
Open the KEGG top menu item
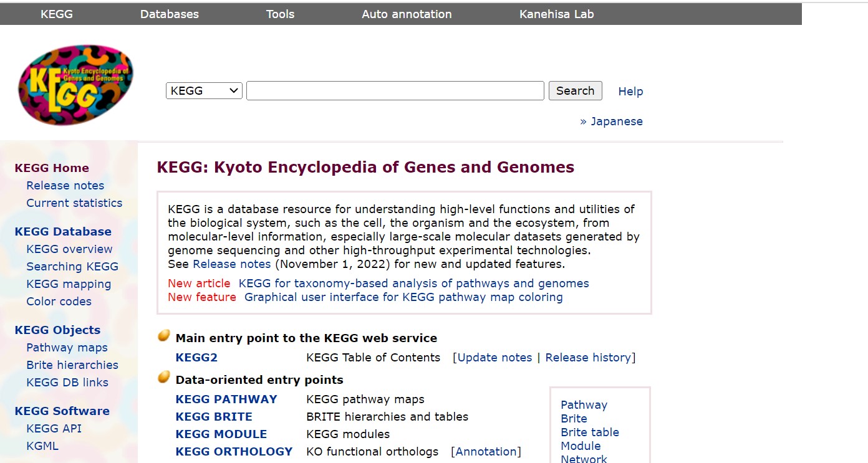(57, 14)
